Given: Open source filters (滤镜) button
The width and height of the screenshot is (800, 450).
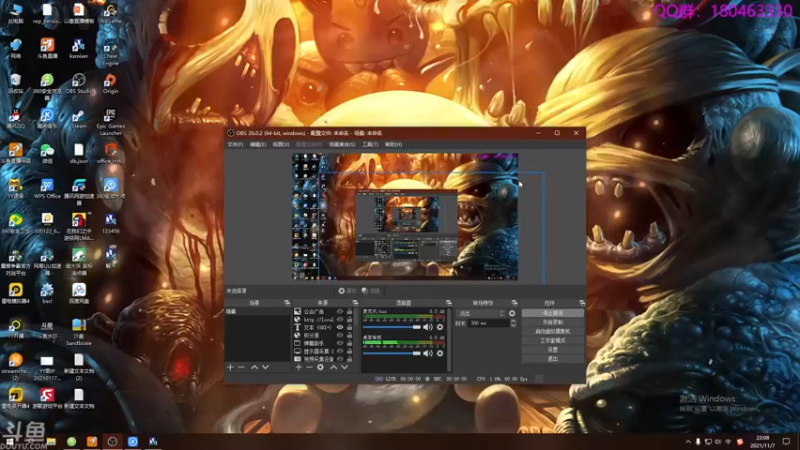Looking at the screenshot, I should [x=371, y=291].
